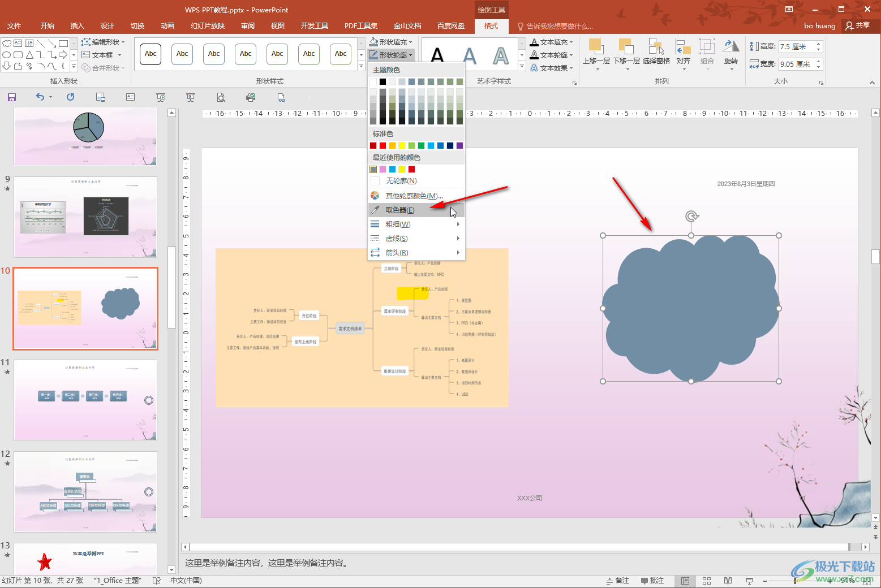The height and width of the screenshot is (588, 881).
Task: Open Text Fill (文本填充) dropdown
Action: pos(552,42)
